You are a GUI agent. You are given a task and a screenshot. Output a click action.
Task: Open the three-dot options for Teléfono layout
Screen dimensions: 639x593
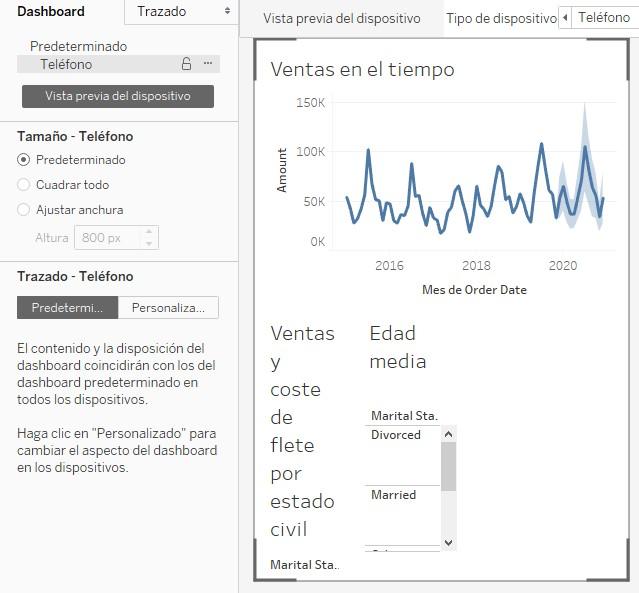point(208,64)
